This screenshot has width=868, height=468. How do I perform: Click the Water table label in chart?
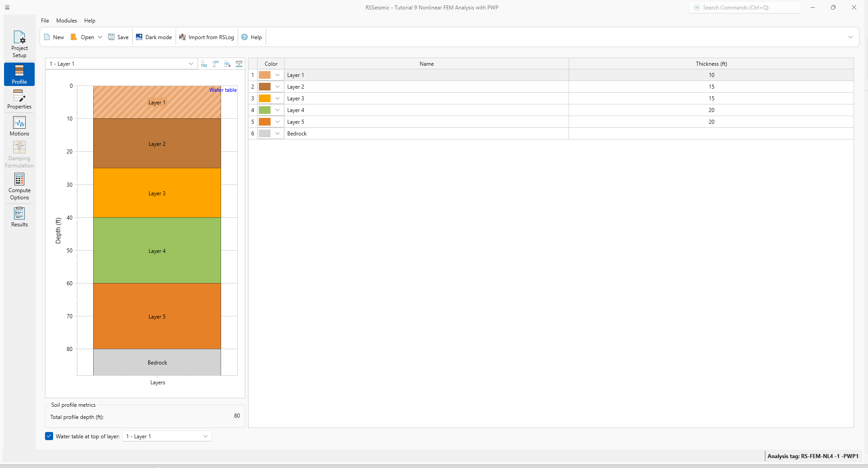point(223,90)
